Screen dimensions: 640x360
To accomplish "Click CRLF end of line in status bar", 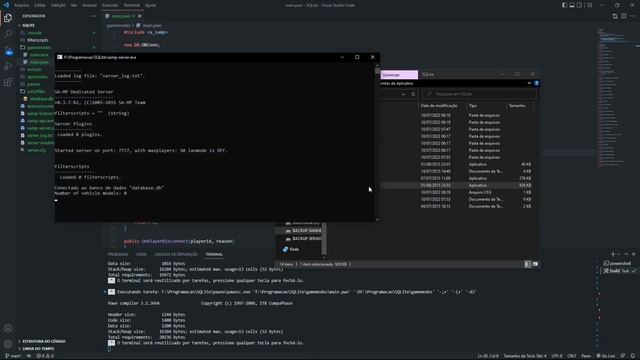I will 572,356.
